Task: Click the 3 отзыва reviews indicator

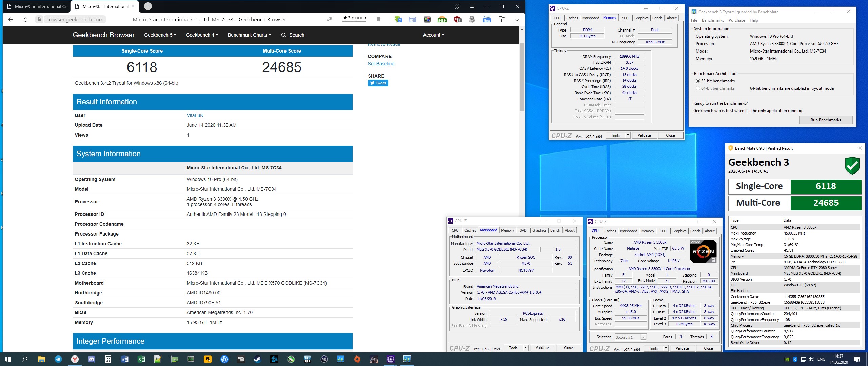Action: [354, 18]
